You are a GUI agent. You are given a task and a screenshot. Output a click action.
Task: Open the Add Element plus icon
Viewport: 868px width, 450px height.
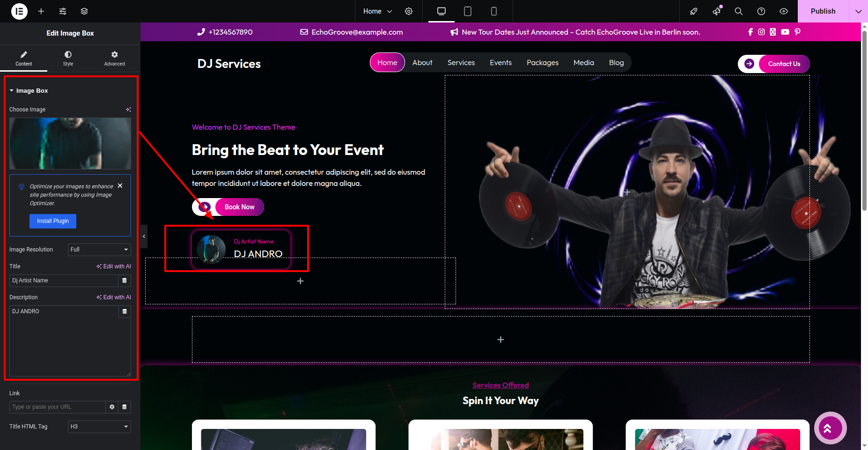click(41, 11)
